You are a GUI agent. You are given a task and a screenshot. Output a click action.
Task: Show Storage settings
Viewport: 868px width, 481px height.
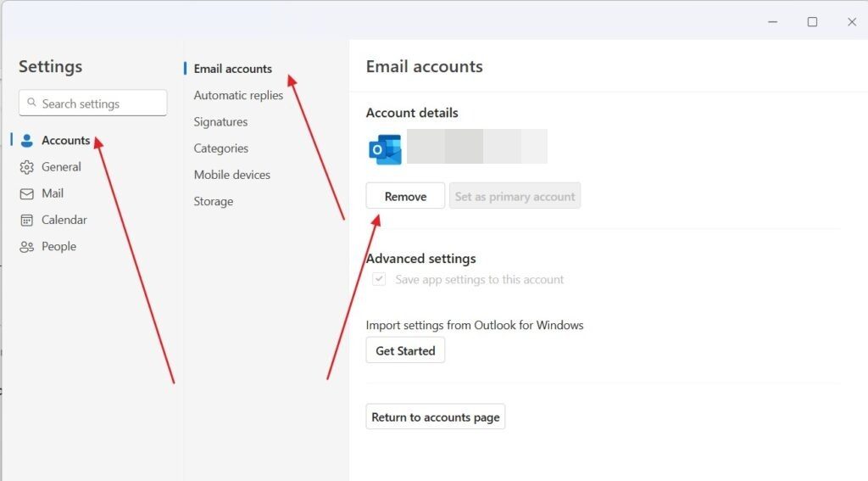213,201
